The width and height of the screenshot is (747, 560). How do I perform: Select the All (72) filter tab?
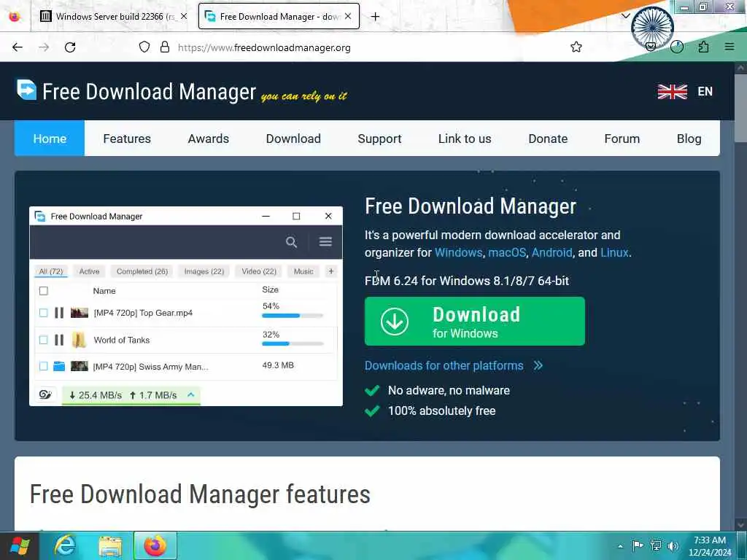[51, 271]
